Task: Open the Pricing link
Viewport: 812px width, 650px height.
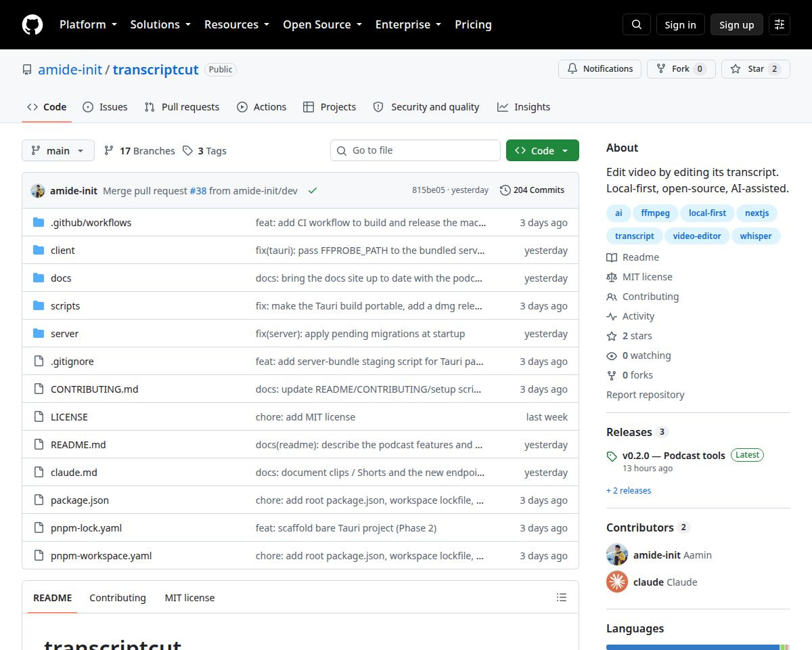Action: [x=473, y=24]
